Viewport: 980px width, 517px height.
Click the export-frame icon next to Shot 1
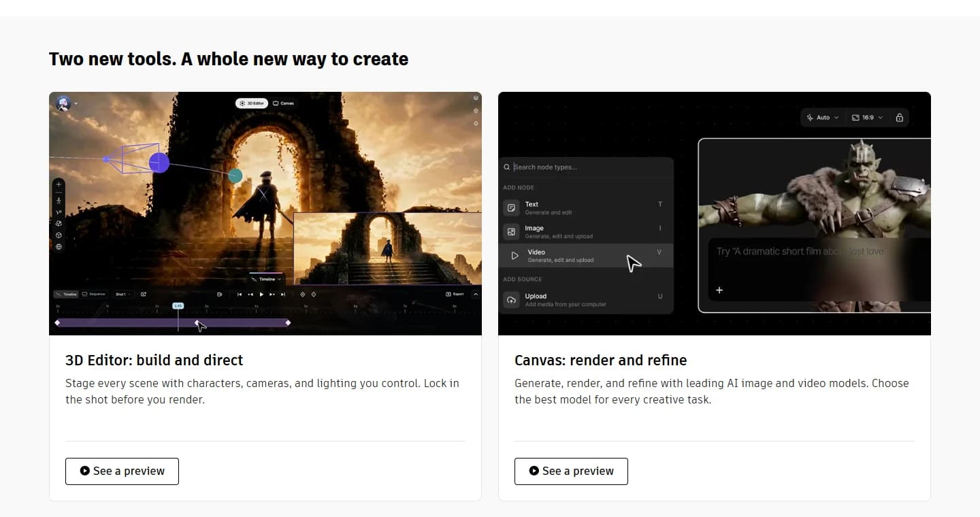[144, 295]
